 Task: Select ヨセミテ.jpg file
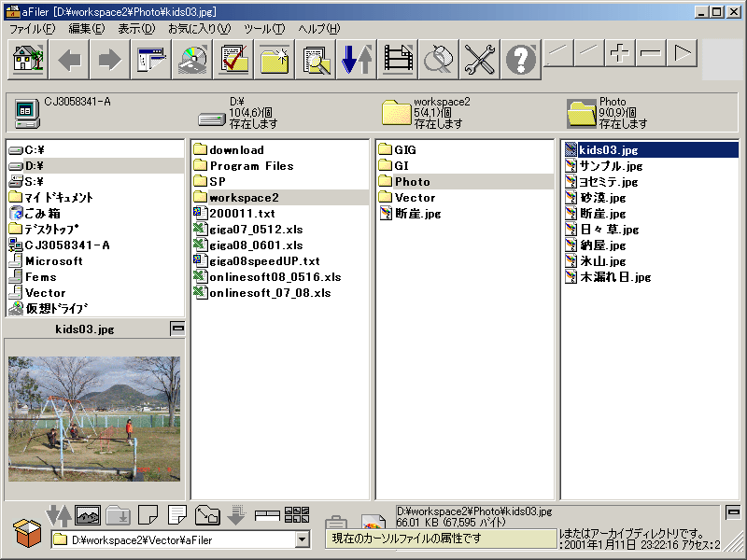pos(651,181)
